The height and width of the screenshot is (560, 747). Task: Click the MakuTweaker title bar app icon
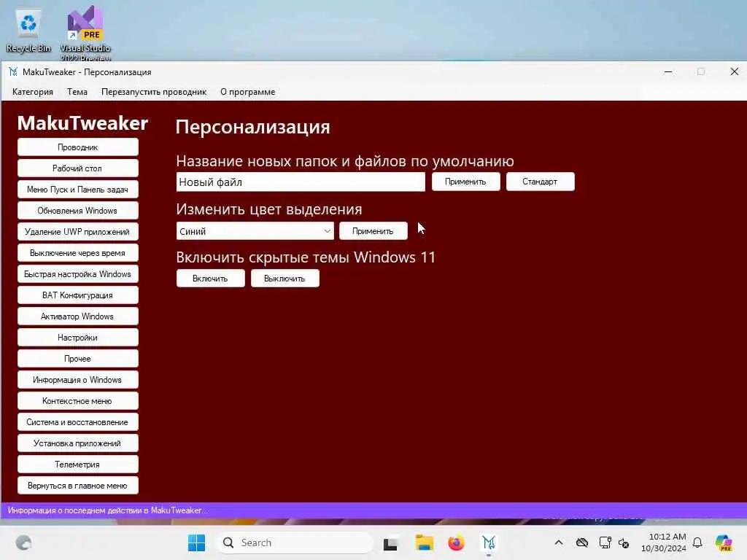(x=13, y=72)
